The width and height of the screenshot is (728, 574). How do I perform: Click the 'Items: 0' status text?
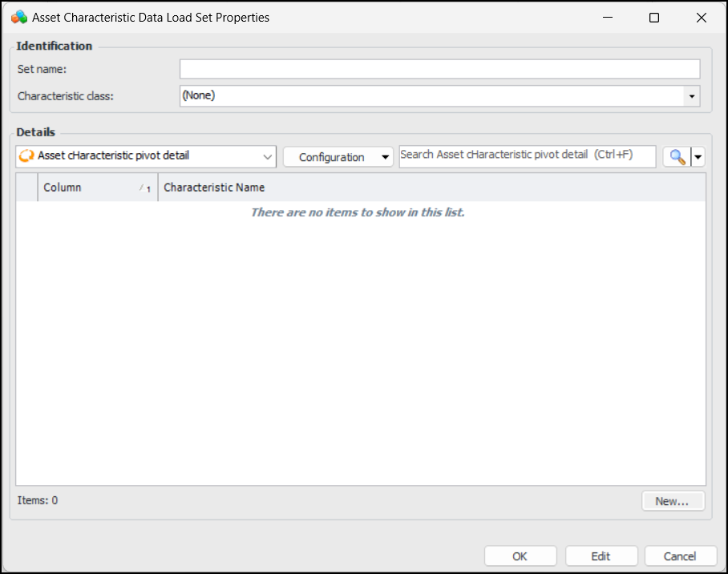38,500
